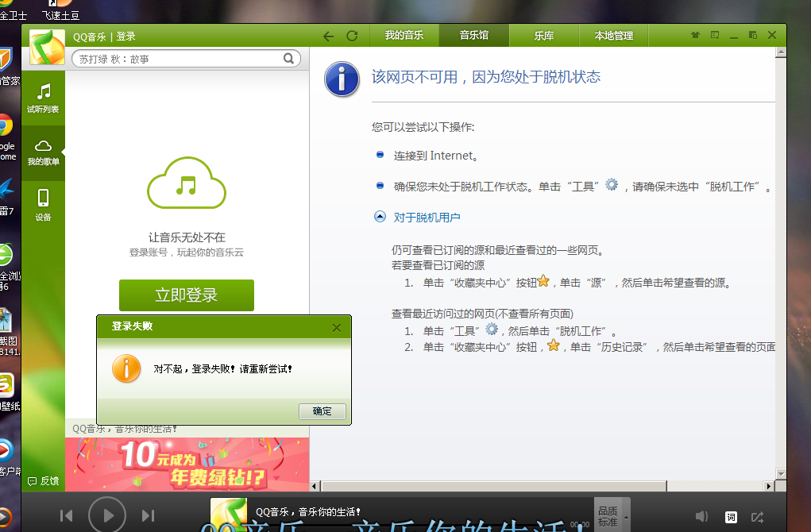Play the previous track
811x532 pixels.
[x=66, y=515]
